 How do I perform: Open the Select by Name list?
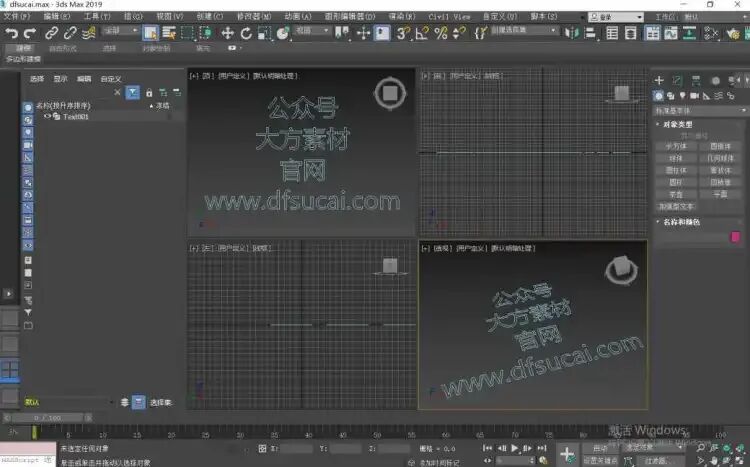coord(169,33)
